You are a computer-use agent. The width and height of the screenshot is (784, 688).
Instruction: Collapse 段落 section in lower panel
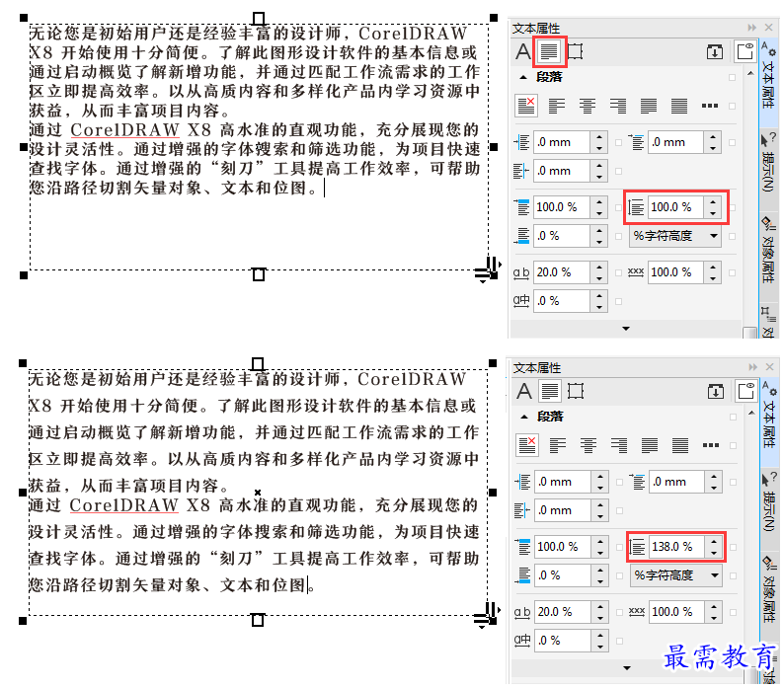coord(524,417)
